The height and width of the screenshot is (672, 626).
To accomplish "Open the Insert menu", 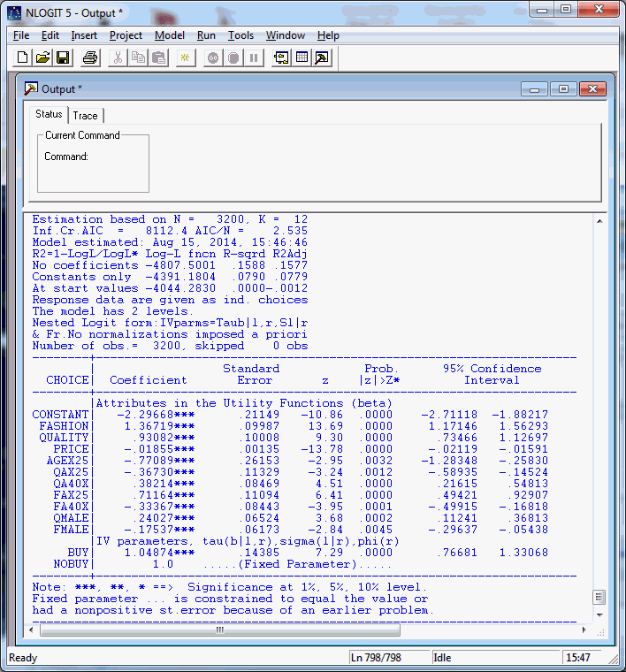I will coord(84,35).
